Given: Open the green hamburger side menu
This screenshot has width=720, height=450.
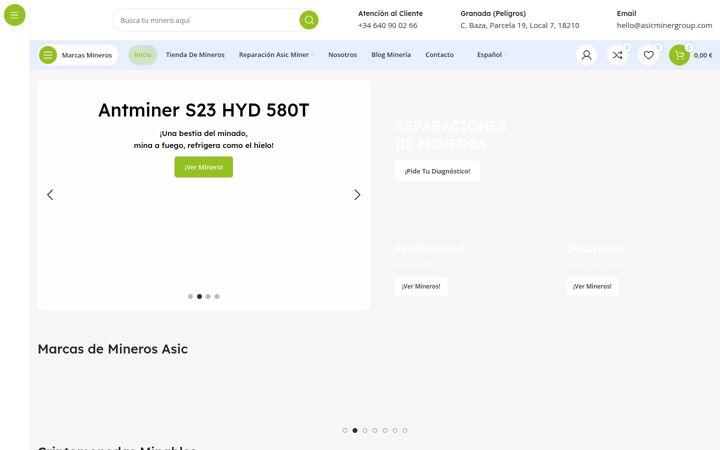Looking at the screenshot, I should tap(15, 15).
